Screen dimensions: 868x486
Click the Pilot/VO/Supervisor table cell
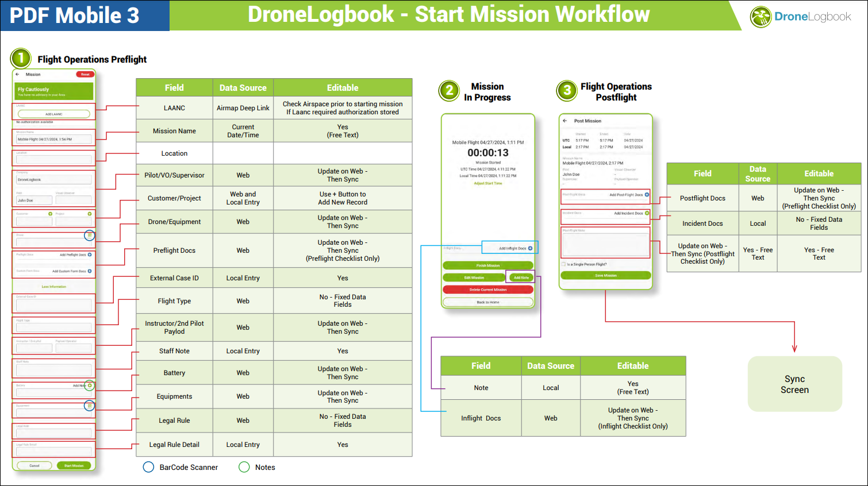[x=174, y=175]
